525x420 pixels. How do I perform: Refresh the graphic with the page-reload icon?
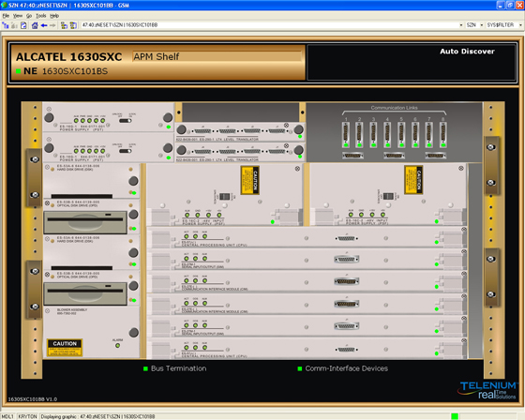23,25
